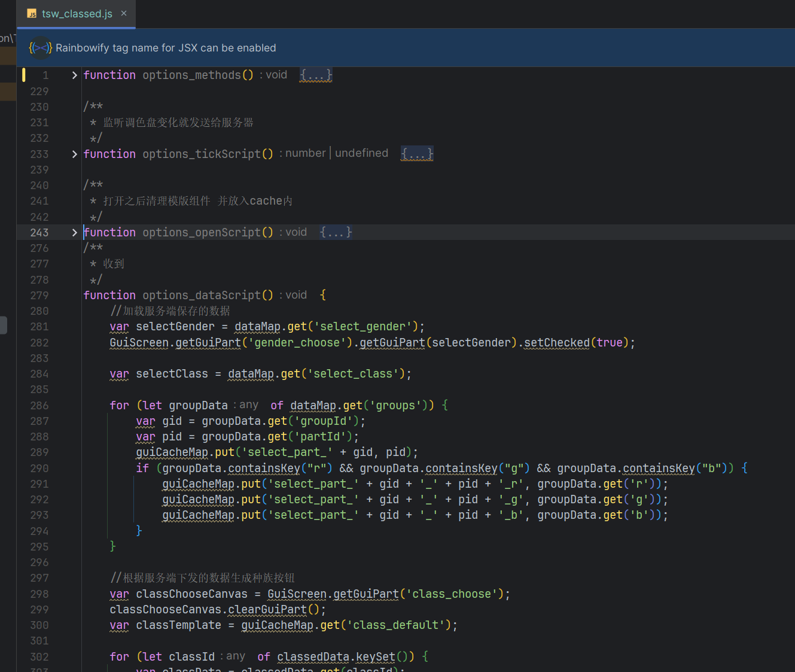Click the JS file icon on tsw_classed.js tab

tap(32, 14)
